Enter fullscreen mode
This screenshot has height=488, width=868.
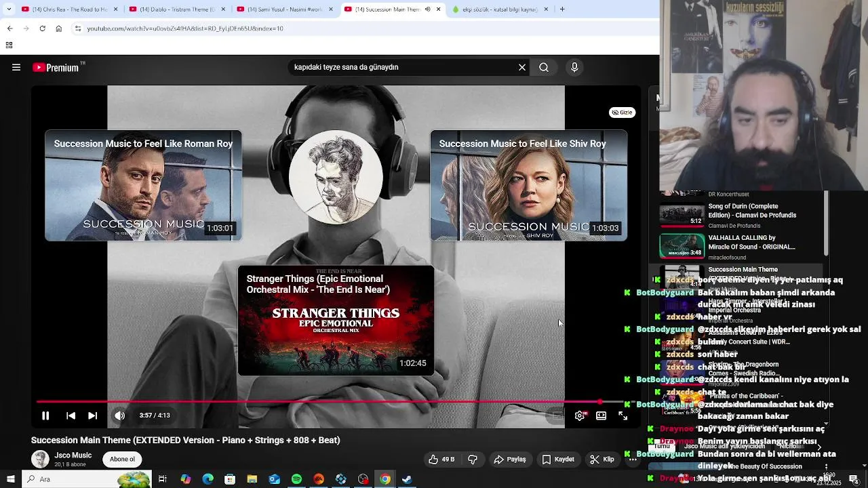pyautogui.click(x=623, y=415)
